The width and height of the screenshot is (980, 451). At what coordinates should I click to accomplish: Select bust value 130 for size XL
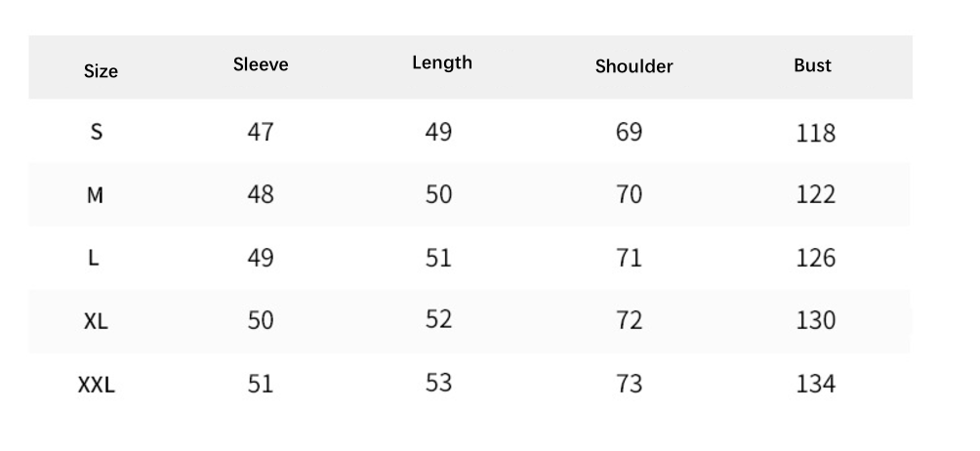tap(815, 320)
